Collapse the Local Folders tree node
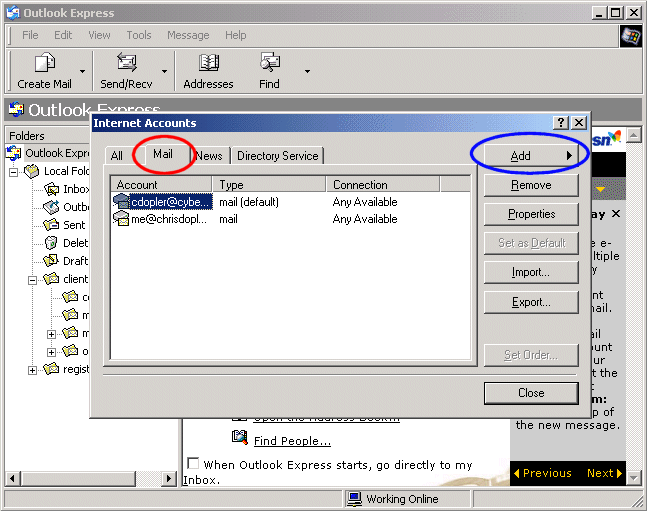This screenshot has width=647, height=511. tap(14, 172)
